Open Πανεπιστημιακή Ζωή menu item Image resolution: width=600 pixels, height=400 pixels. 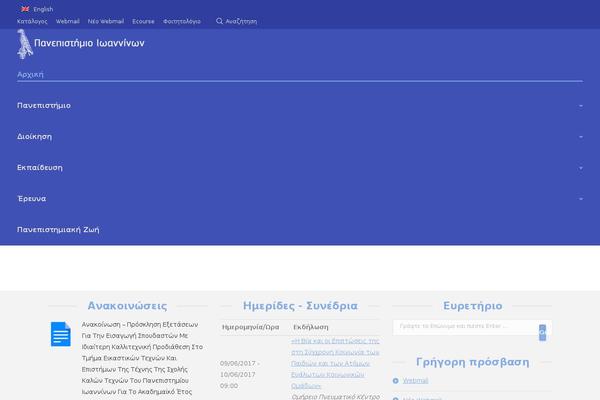tap(58, 230)
